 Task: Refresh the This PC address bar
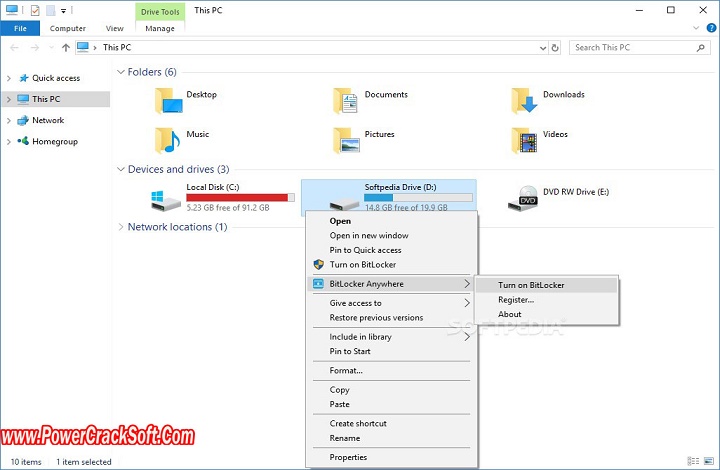click(x=555, y=47)
